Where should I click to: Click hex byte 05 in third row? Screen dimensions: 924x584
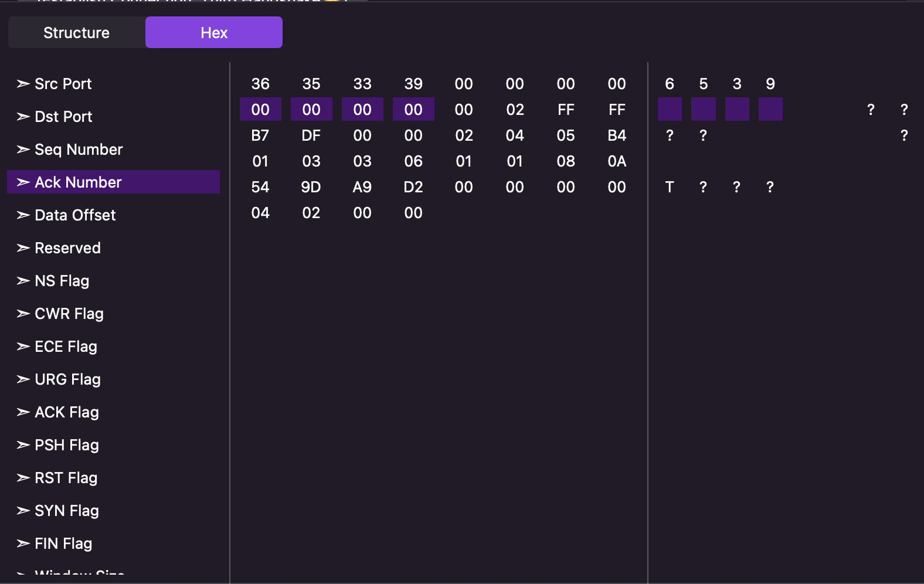(566, 135)
